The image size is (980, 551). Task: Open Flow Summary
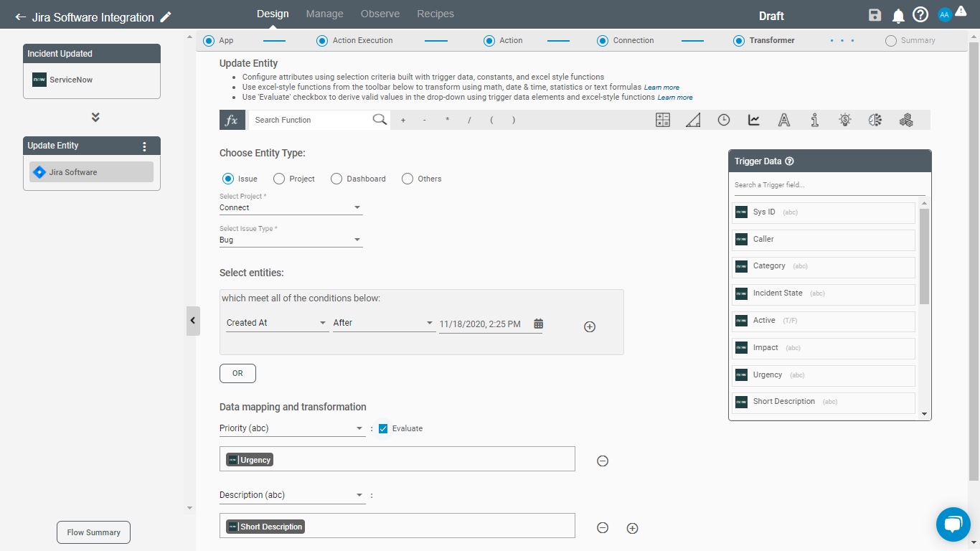94,532
